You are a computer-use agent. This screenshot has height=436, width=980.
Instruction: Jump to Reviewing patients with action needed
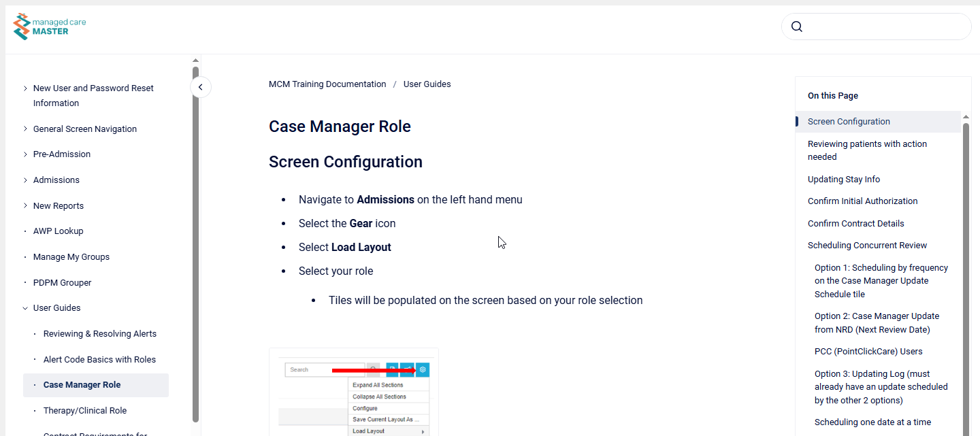pyautogui.click(x=867, y=150)
